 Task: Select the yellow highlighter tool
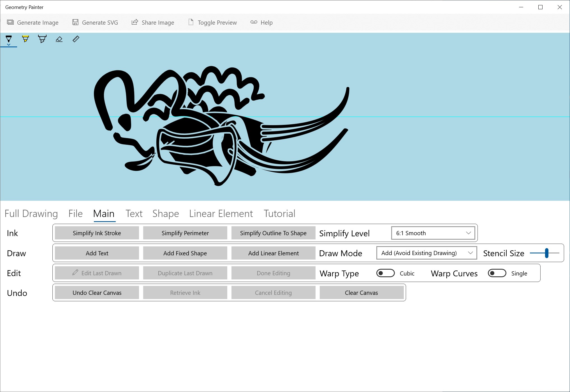(26, 39)
